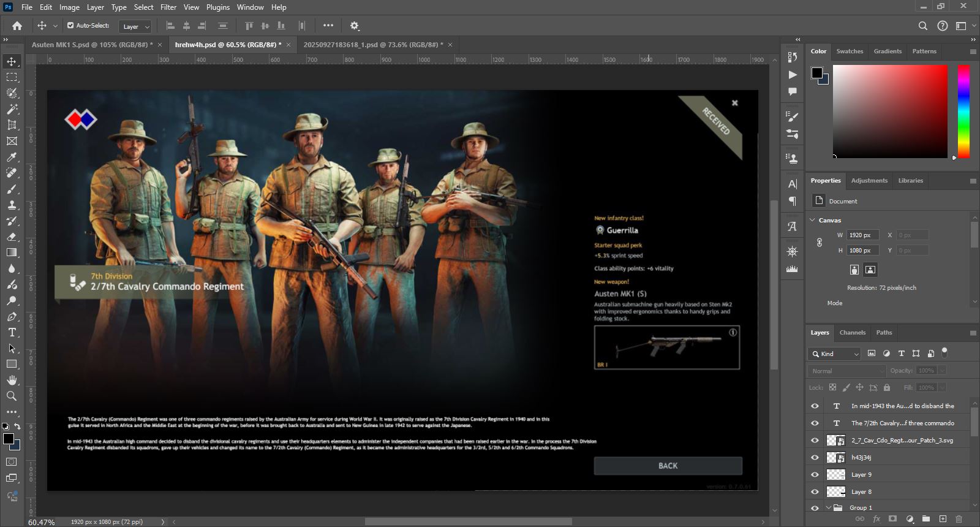Select the Hand tool
The height and width of the screenshot is (527, 980).
(x=12, y=381)
